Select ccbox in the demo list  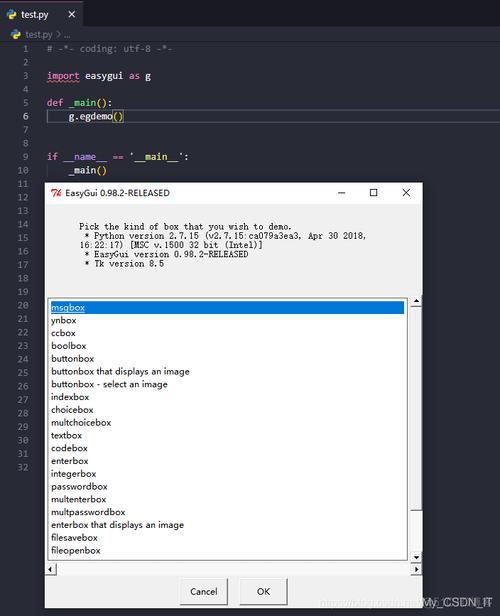(227, 333)
